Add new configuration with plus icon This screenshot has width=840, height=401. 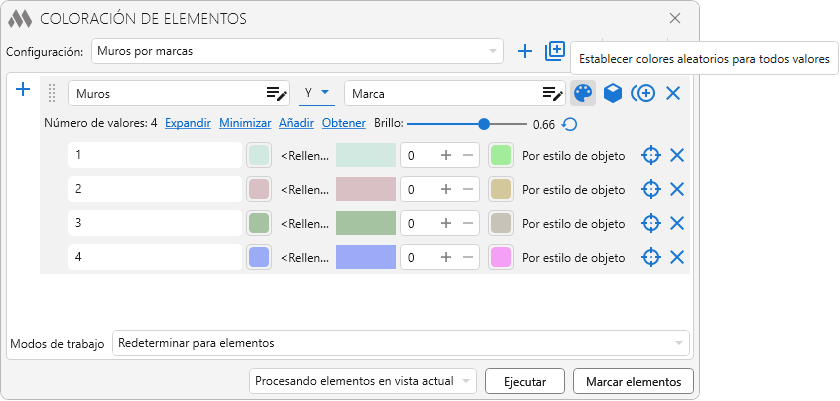[x=525, y=51]
